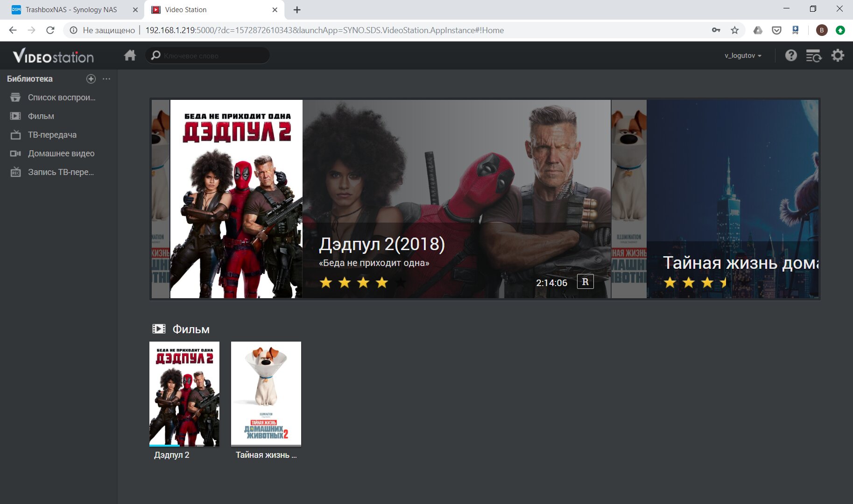Screen dimensions: 853x504
Task: Open the Pocket extension icon
Action: tap(776, 30)
